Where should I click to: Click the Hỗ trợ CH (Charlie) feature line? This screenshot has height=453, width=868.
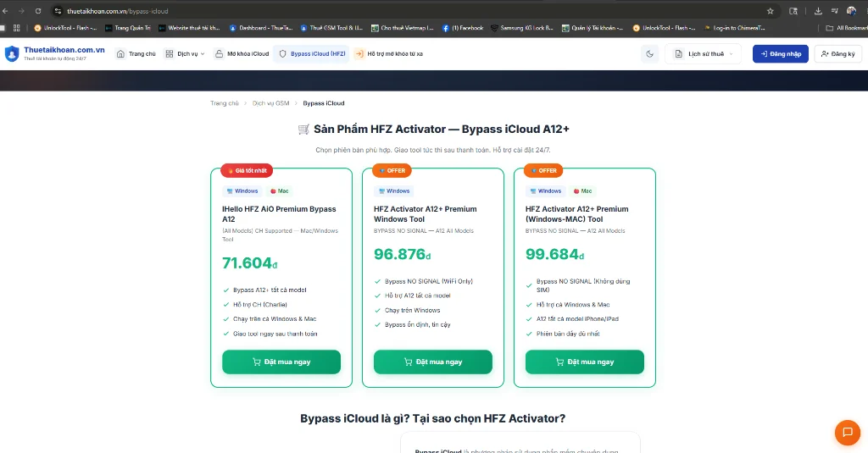click(x=260, y=305)
